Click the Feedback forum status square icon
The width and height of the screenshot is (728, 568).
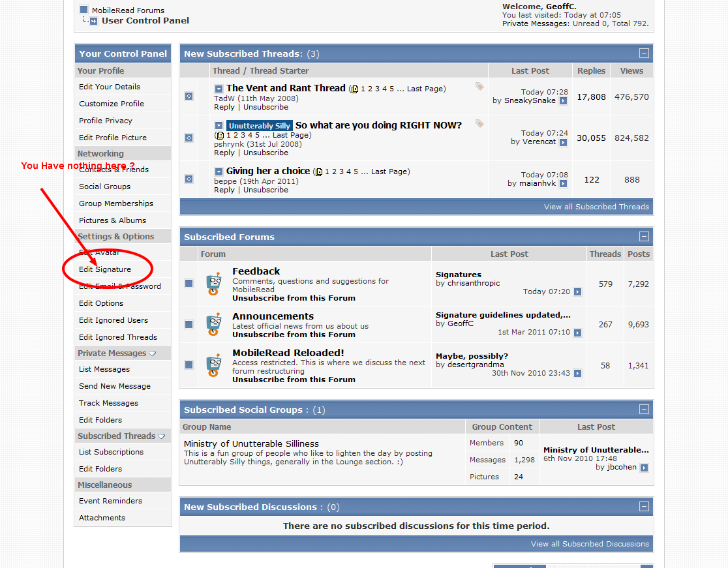coord(189,283)
